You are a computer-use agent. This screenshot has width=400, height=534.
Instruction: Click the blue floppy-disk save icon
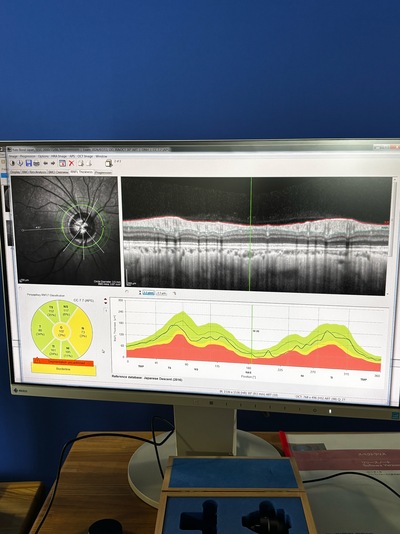pos(29,163)
